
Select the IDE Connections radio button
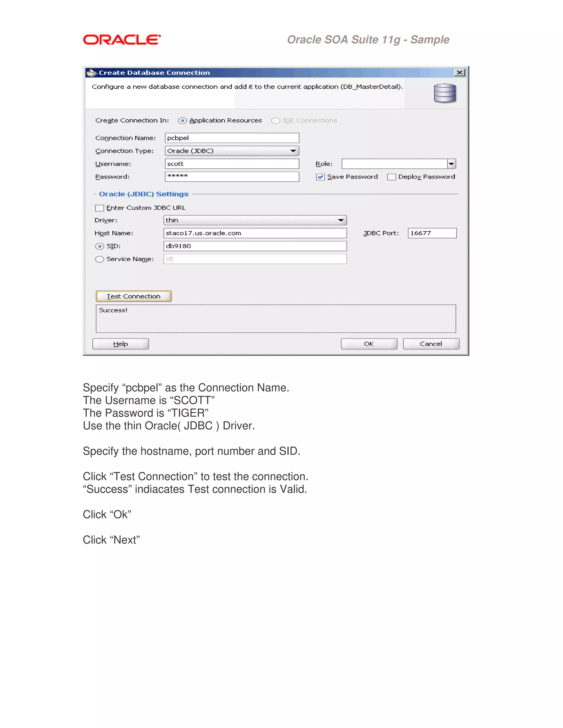click(x=275, y=120)
